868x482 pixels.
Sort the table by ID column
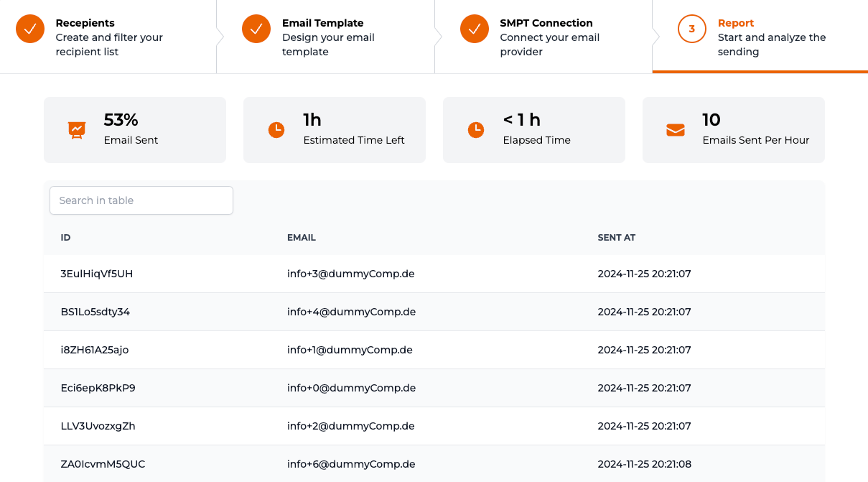click(65, 237)
